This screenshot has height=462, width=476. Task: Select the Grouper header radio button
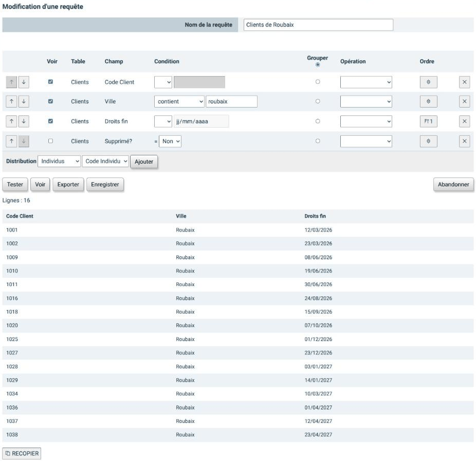pyautogui.click(x=318, y=65)
